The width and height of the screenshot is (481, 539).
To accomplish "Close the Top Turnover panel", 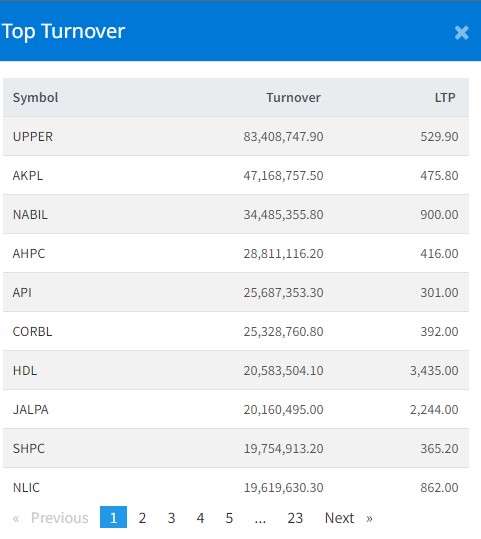I will pyautogui.click(x=461, y=33).
